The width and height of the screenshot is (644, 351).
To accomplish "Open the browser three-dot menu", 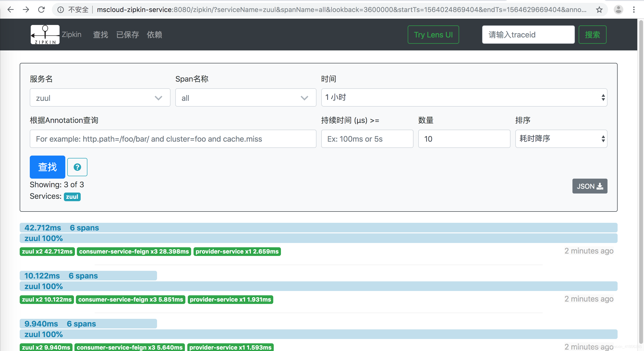I will point(634,10).
